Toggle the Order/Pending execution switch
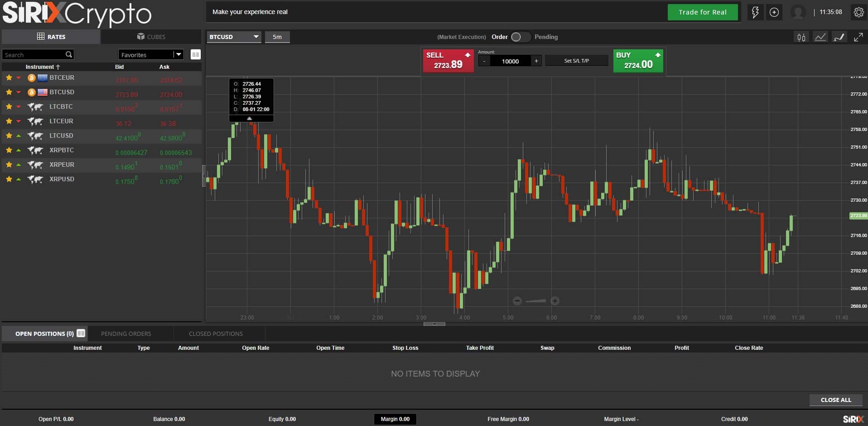 (520, 37)
